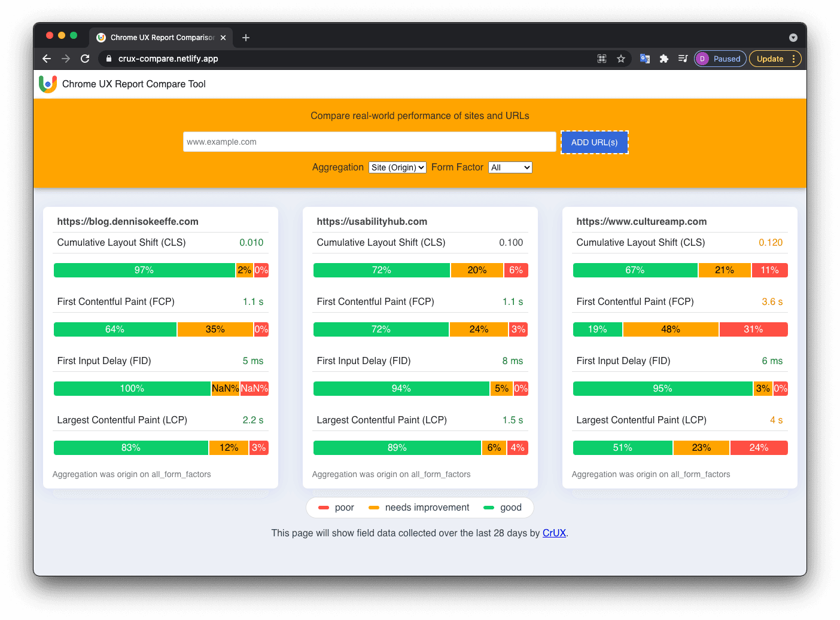Screen dimensions: 840x620
Task: Click the Chrome UX Report Compare Tool title
Action: pyautogui.click(x=134, y=84)
